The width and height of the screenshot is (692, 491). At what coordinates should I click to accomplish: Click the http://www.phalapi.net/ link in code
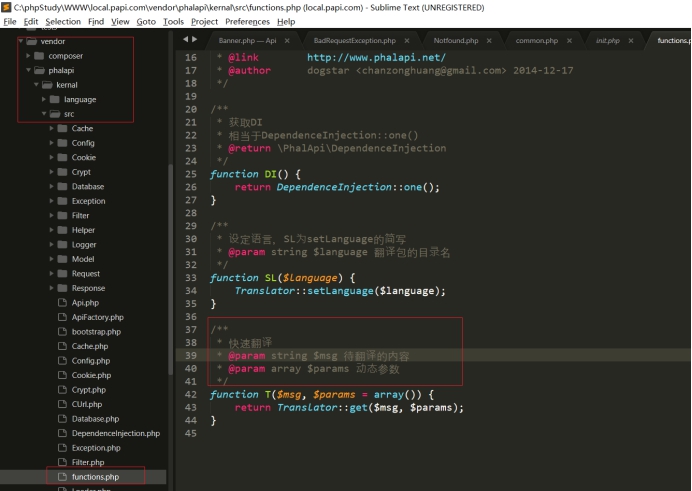[x=376, y=57]
